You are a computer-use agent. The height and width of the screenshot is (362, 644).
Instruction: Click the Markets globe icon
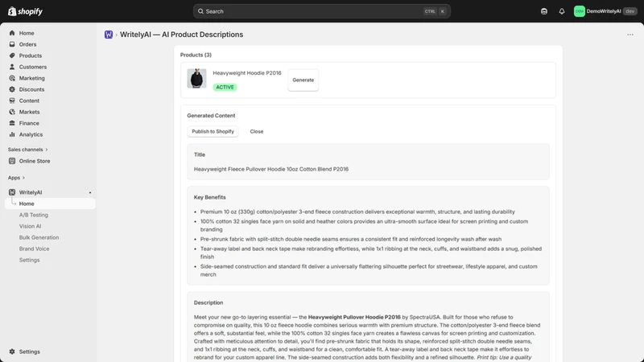12,112
